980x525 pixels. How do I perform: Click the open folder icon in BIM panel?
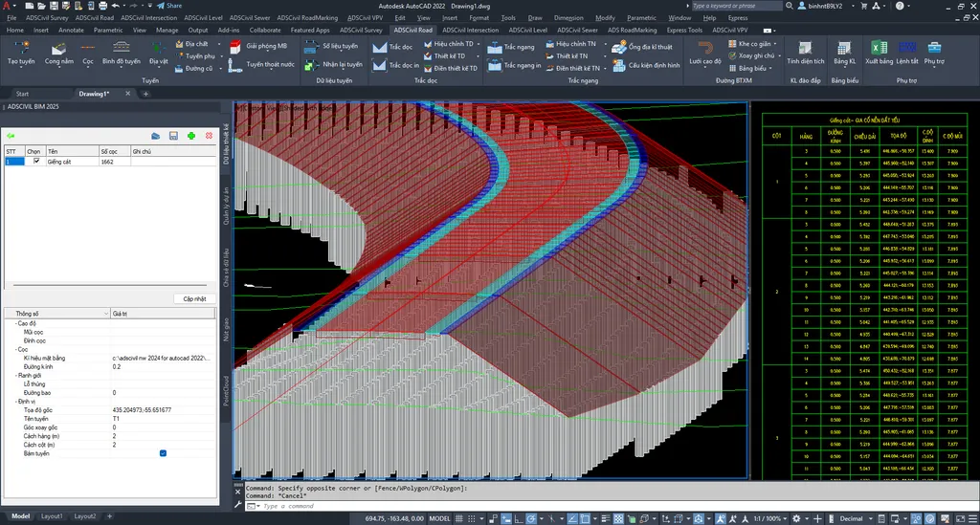156,136
